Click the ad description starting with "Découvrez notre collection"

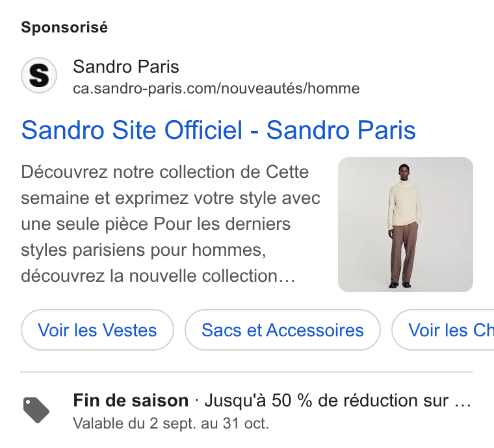pos(171,224)
